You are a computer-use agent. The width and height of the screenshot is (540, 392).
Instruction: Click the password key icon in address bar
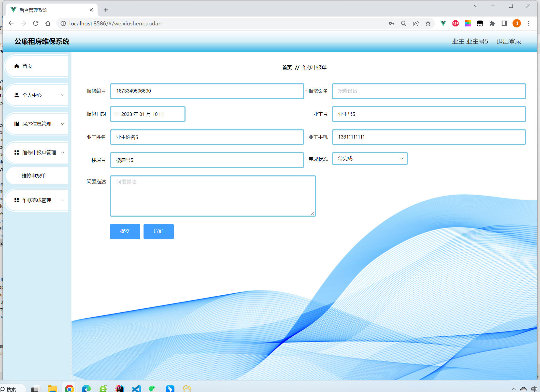[391, 23]
